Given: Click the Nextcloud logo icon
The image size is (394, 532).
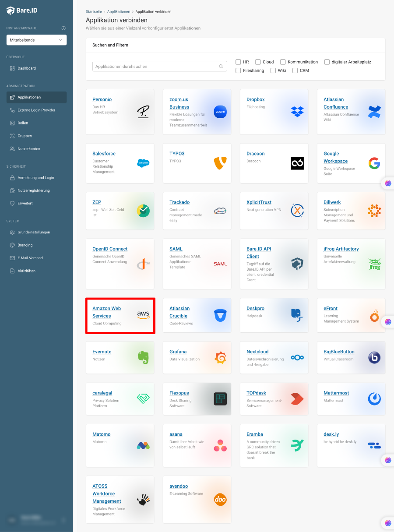Looking at the screenshot, I should [x=297, y=357].
